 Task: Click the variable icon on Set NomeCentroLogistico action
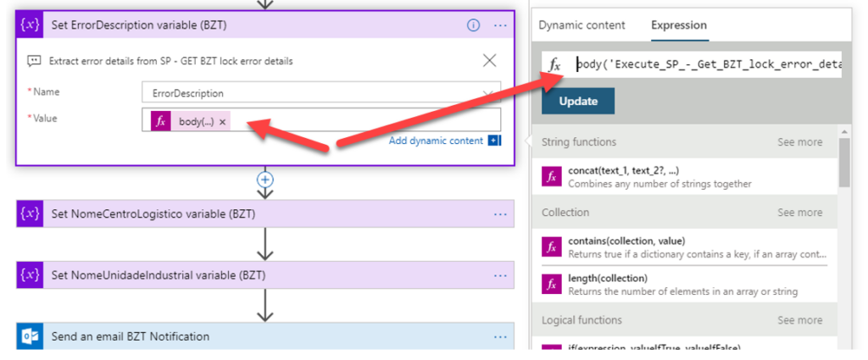(30, 214)
